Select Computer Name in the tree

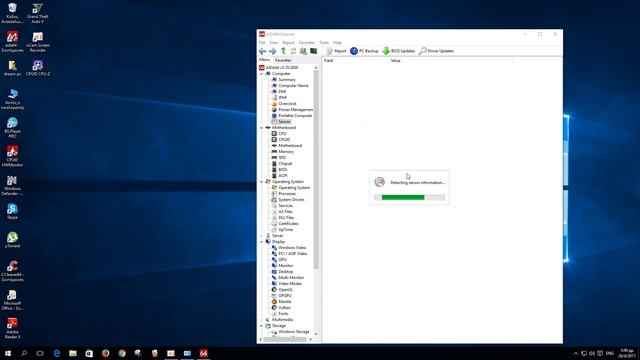coord(293,86)
